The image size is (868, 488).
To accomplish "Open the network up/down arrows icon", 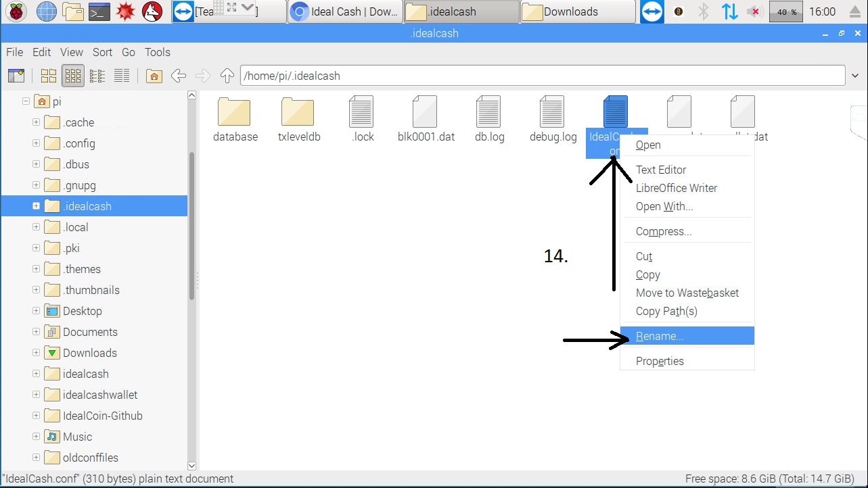I will [x=729, y=11].
